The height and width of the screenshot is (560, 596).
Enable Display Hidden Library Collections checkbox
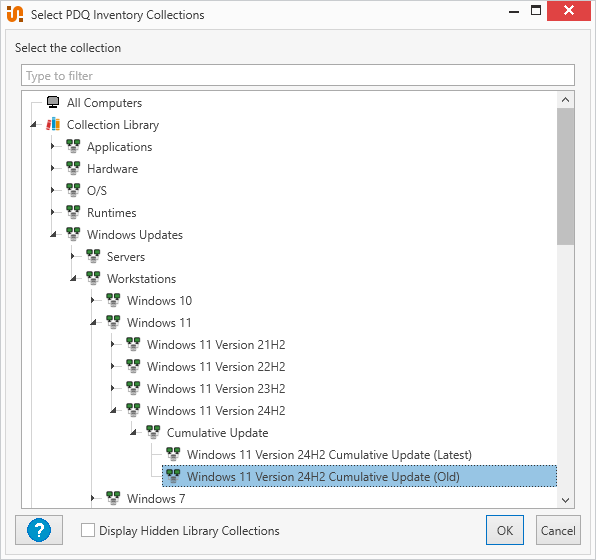(88, 530)
